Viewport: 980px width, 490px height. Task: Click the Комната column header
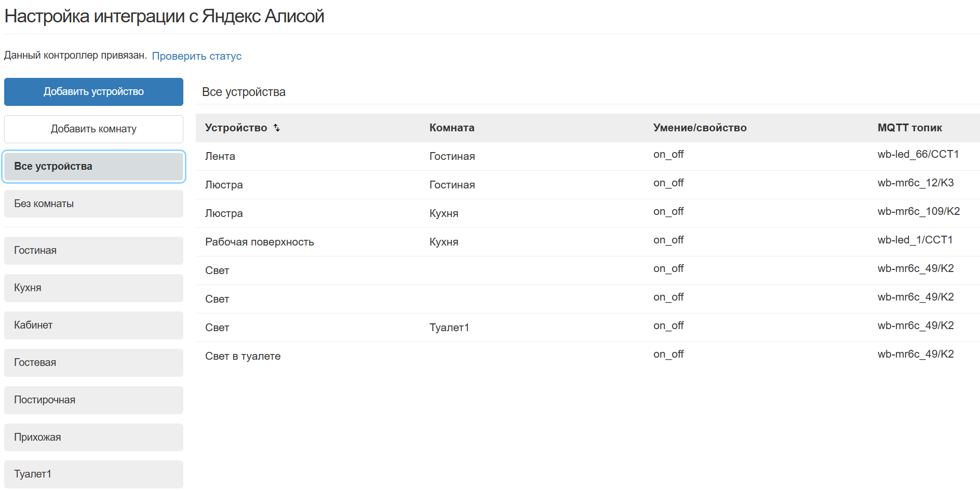[x=451, y=128]
